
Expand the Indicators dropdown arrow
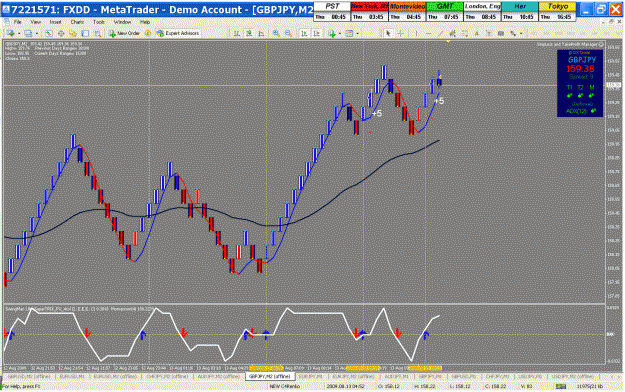pyautogui.click(x=340, y=34)
